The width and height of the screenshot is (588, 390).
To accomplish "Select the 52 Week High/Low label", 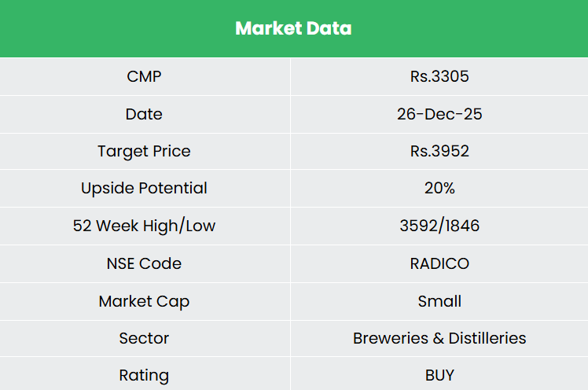I will coord(144,226).
